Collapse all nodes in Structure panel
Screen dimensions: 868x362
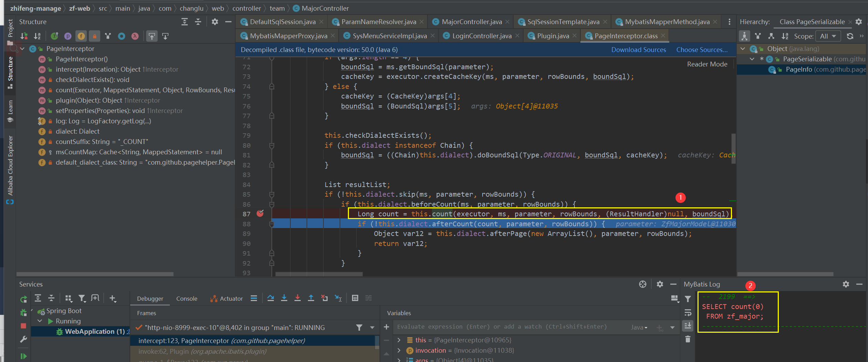(x=198, y=22)
